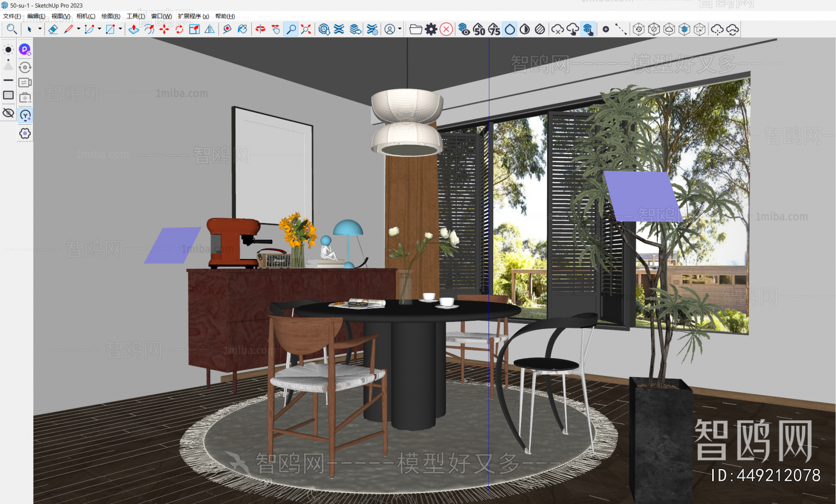836x504 pixels.
Task: Expand the user account dropdown arrow
Action: (x=400, y=29)
